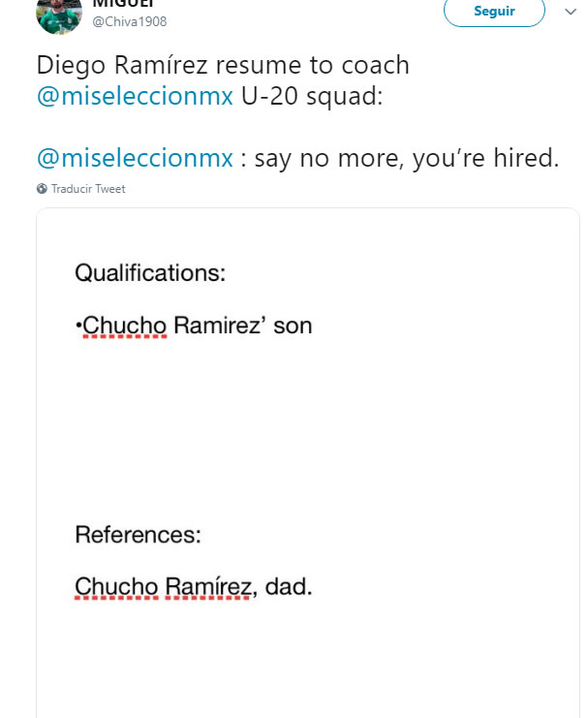This screenshot has height=718, width=588.
Task: Click the globe icon beside Traducir Tweet
Action: (42, 189)
